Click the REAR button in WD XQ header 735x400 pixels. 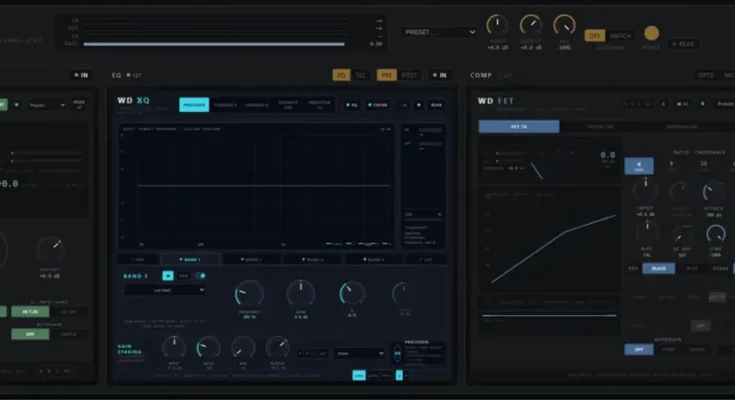click(436, 105)
